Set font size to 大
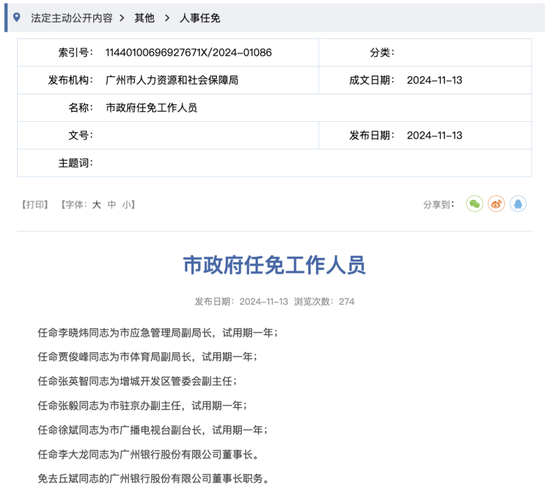Viewport: 550px width, 493px height. pos(96,205)
